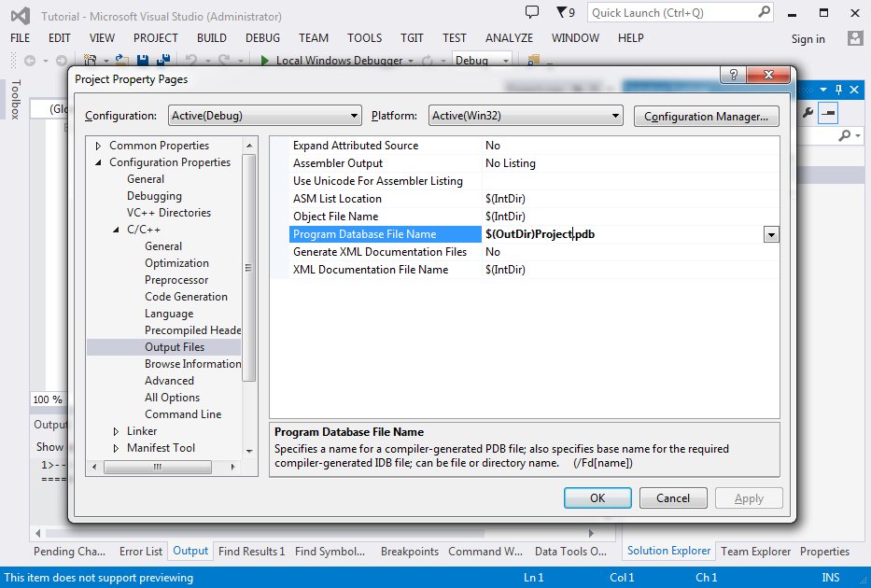
Task: Click the ASM List Location value $(IntDir)
Action: pos(505,199)
